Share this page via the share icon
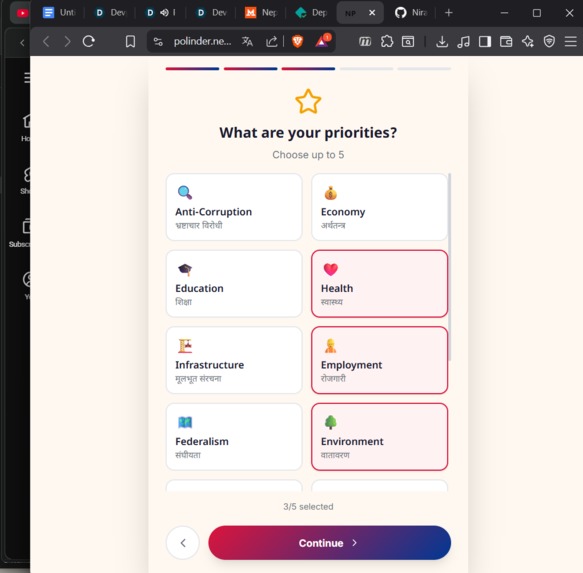The height and width of the screenshot is (573, 583). click(271, 41)
